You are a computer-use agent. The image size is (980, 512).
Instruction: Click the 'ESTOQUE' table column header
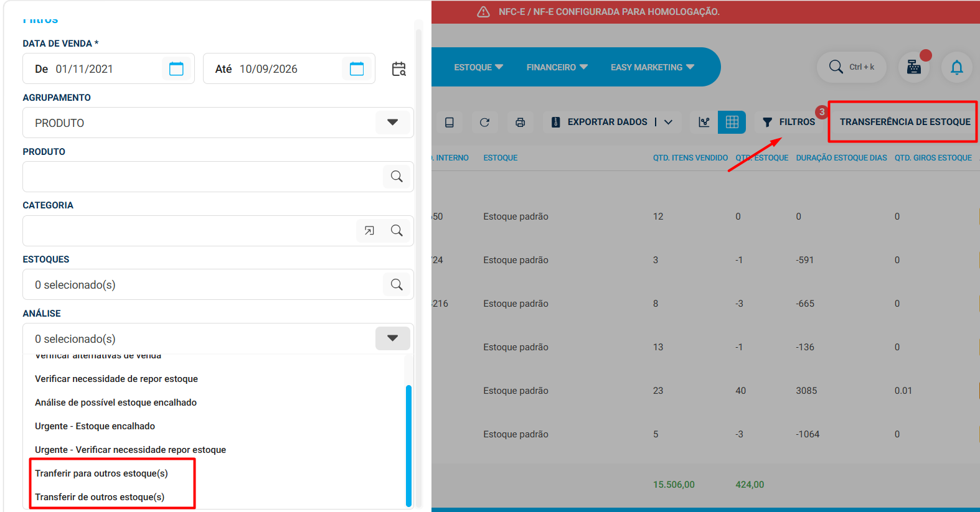501,158
